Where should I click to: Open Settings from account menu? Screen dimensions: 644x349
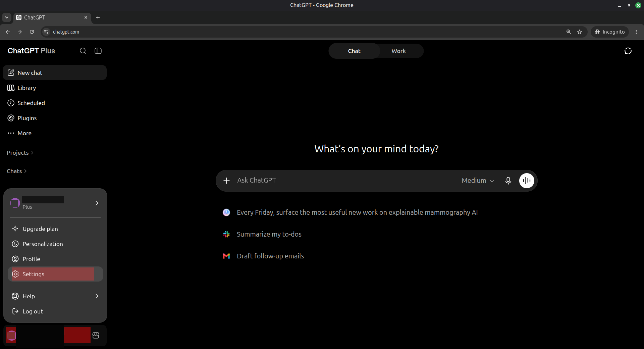click(x=55, y=274)
